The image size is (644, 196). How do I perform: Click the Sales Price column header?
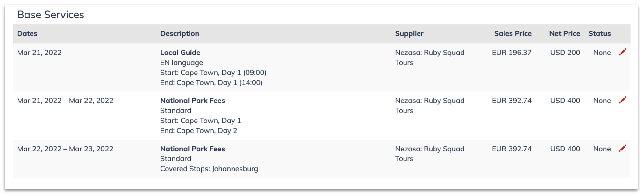(513, 34)
